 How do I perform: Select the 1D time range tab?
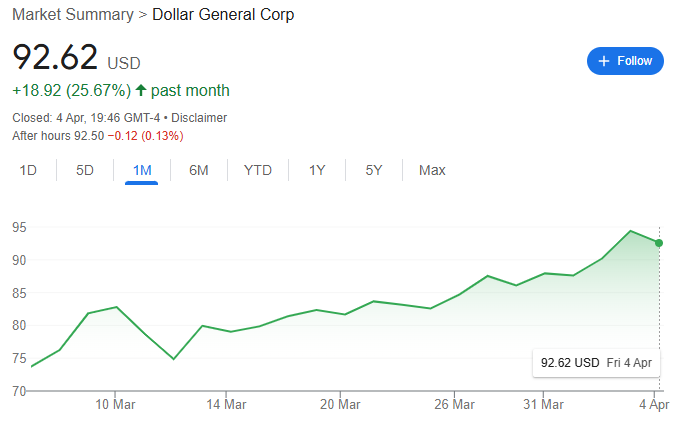pyautogui.click(x=28, y=170)
